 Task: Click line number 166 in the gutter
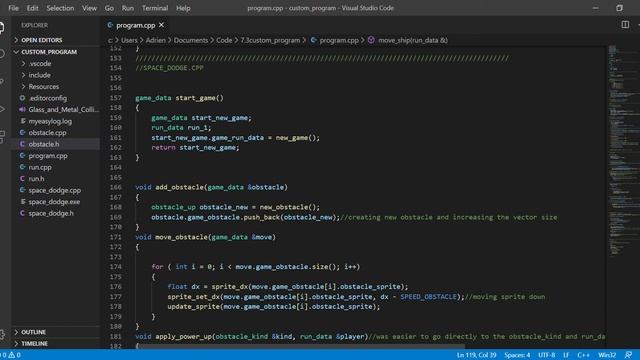coord(116,187)
